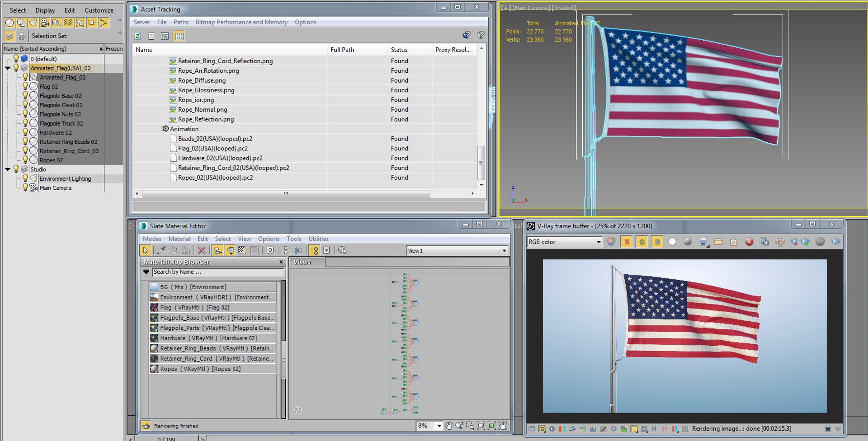This screenshot has height=441, width=868.
Task: Click the Refresh icon in Asset Tracking
Action: point(138,36)
